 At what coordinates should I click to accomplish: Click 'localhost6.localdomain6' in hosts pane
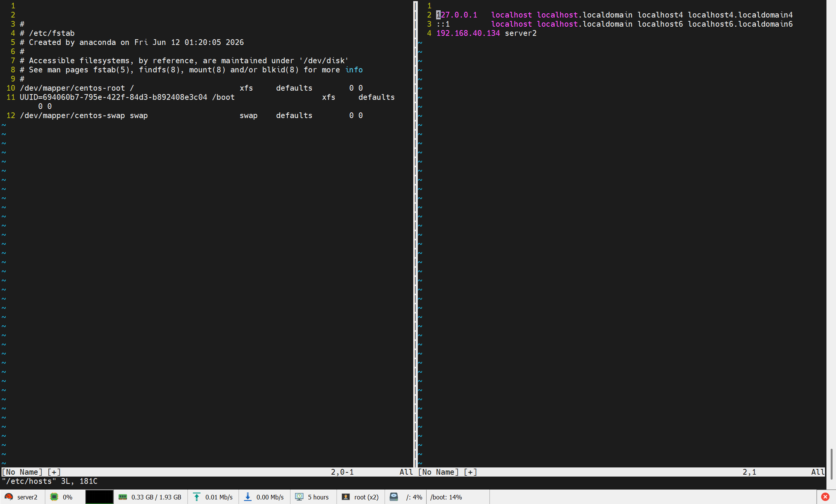[740, 24]
